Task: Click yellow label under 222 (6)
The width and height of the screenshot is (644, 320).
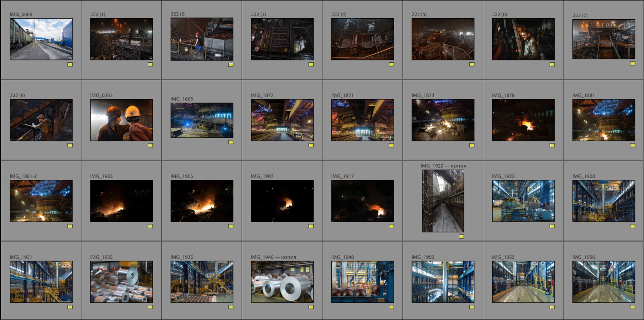Action: click(x=552, y=64)
